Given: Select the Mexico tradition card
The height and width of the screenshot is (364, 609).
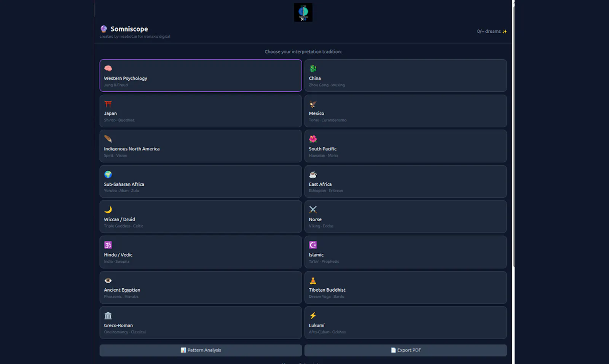Looking at the screenshot, I should (x=406, y=111).
